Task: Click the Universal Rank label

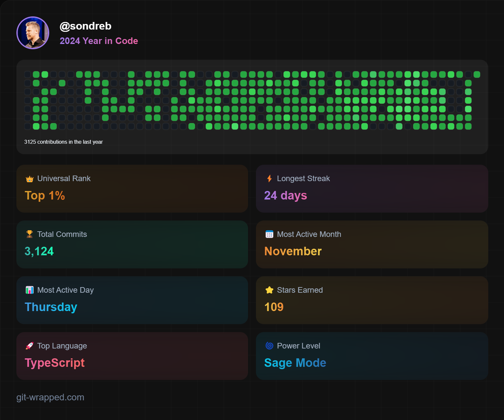Action: coord(64,178)
